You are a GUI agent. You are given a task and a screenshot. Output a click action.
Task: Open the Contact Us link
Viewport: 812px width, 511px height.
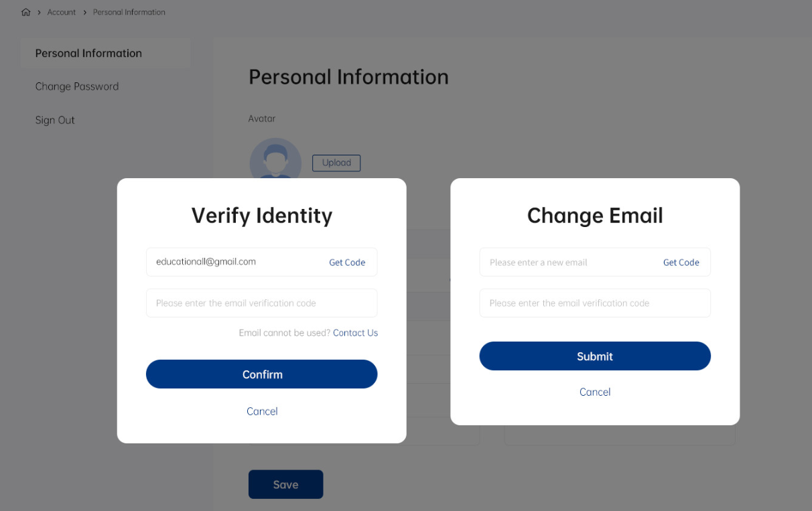click(355, 333)
